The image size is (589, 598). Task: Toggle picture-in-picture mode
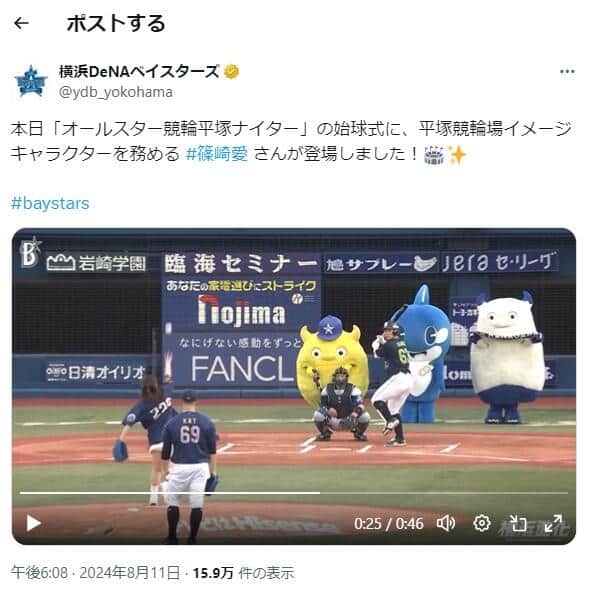(518, 523)
